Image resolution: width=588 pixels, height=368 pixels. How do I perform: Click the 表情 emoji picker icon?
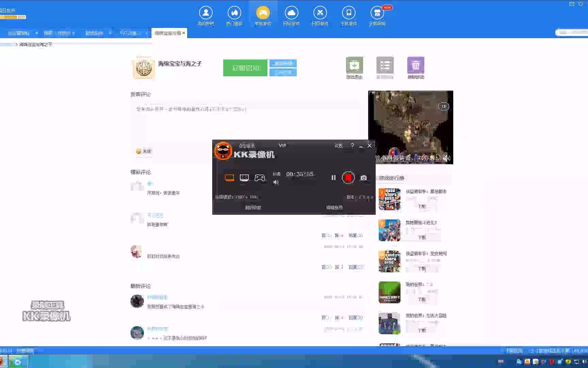[x=138, y=151]
